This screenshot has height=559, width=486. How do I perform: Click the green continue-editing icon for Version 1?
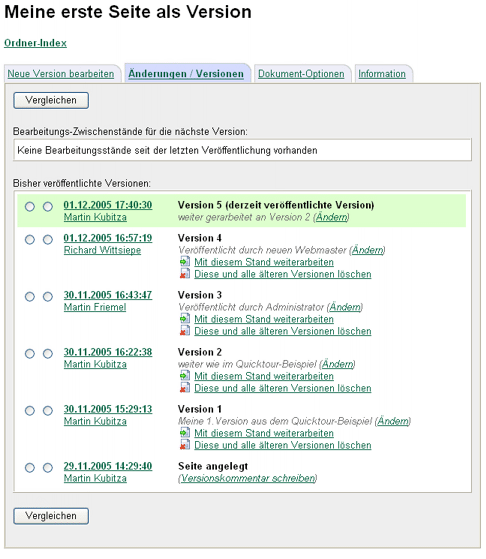click(x=184, y=433)
